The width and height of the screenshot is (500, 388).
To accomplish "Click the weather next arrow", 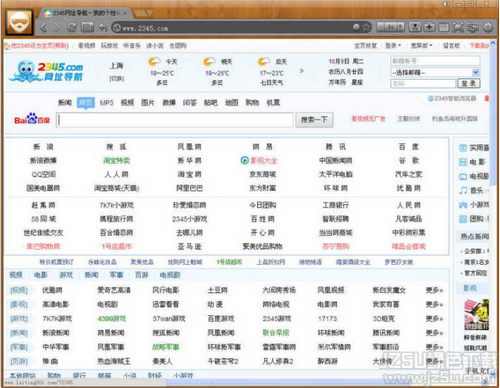I will tap(302, 71).
